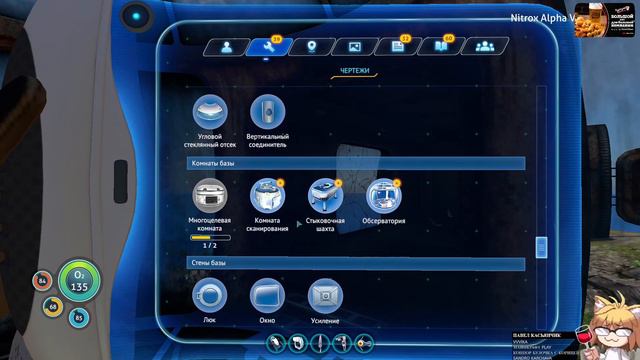Click the 60 badge on Encyclopedia tab
640x360 pixels.
[x=449, y=38]
